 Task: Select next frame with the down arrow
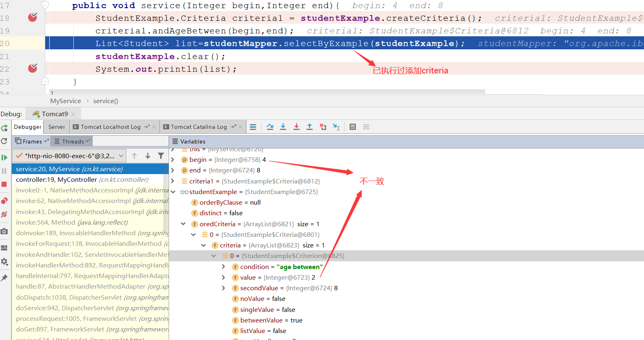pyautogui.click(x=148, y=156)
